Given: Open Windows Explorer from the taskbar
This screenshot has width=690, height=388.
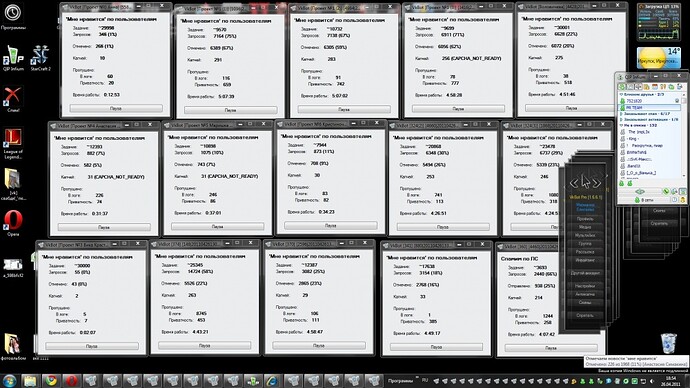Looking at the screenshot, I should pos(30,381).
